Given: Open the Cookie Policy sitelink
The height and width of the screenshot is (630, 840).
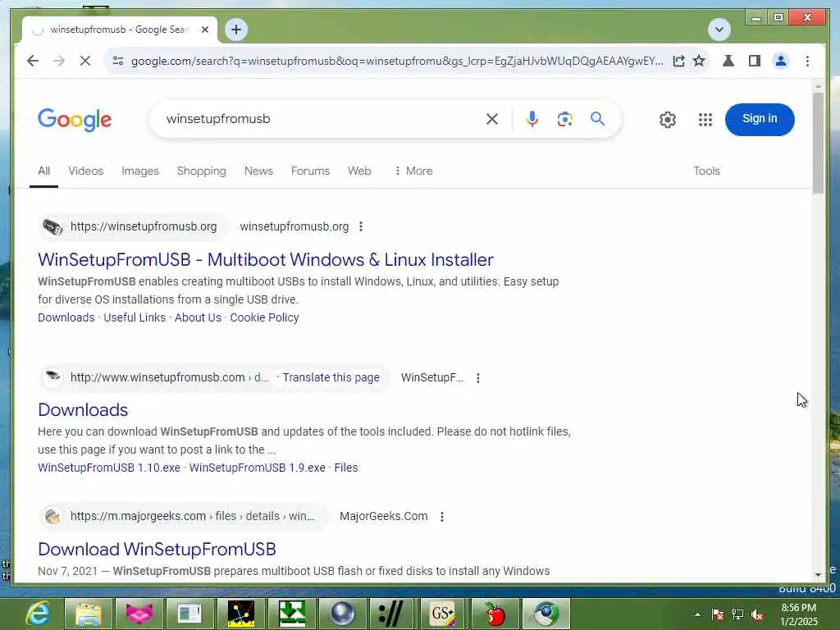Looking at the screenshot, I should pos(264,317).
